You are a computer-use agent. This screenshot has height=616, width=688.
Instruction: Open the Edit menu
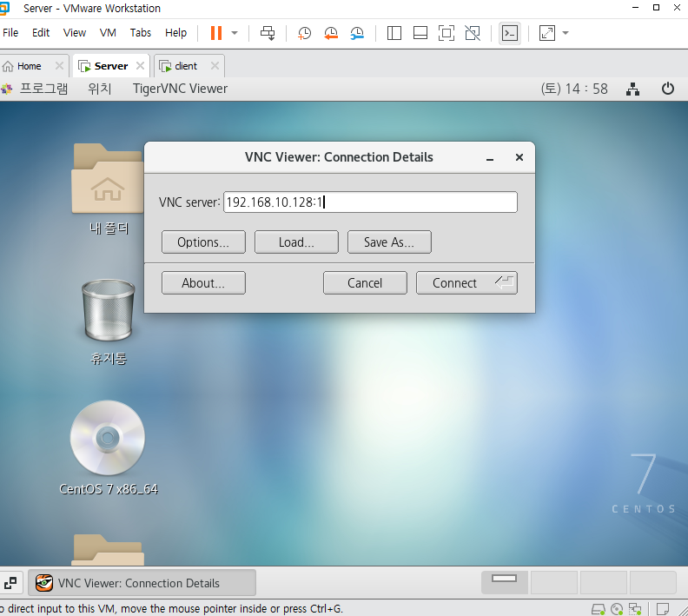[41, 33]
